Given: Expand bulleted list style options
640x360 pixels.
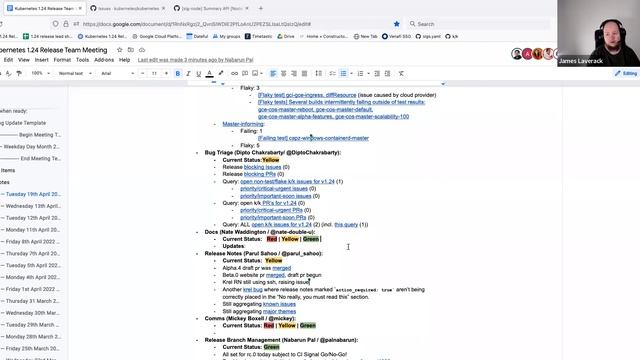Looking at the screenshot, I should pos(351,73).
